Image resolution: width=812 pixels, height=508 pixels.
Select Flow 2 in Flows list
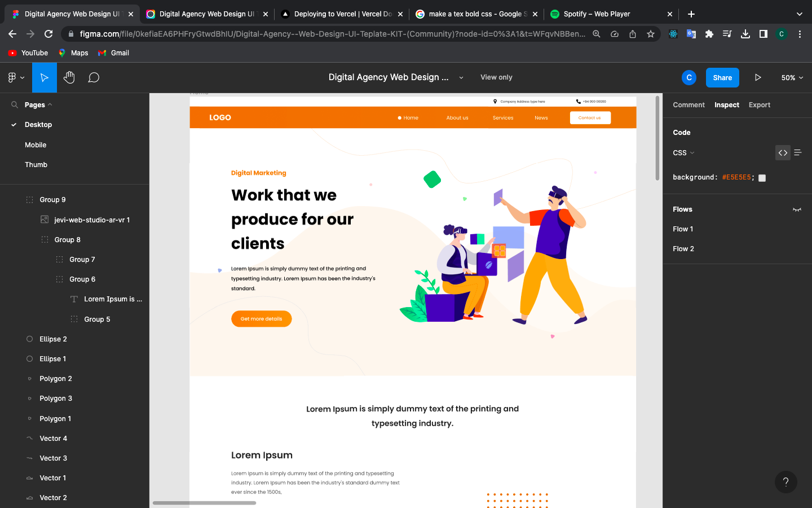point(683,249)
